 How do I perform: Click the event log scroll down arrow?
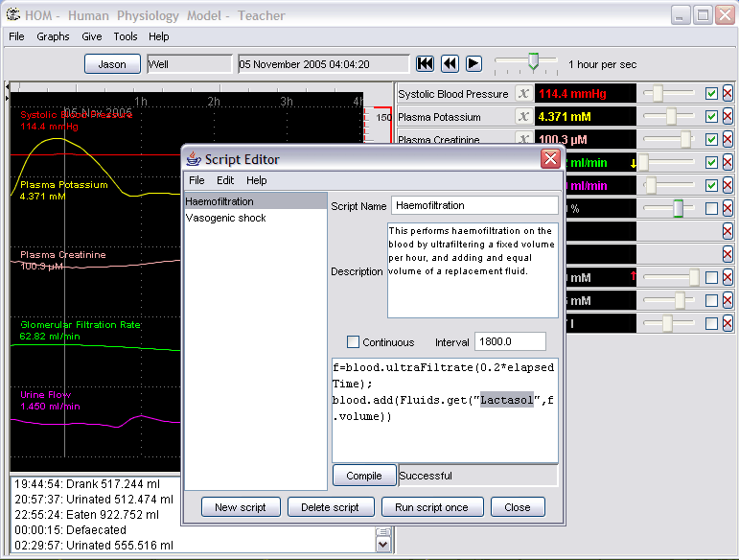point(383,545)
